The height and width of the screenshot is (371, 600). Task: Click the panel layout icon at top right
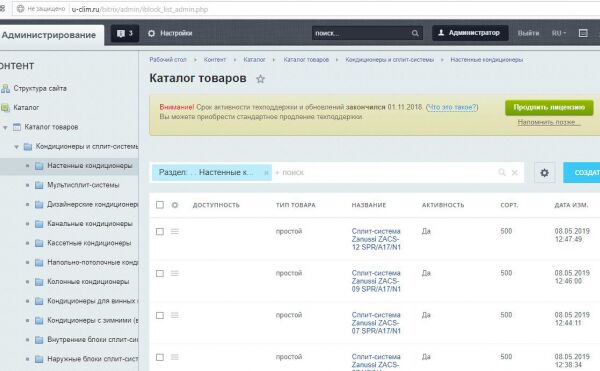583,33
